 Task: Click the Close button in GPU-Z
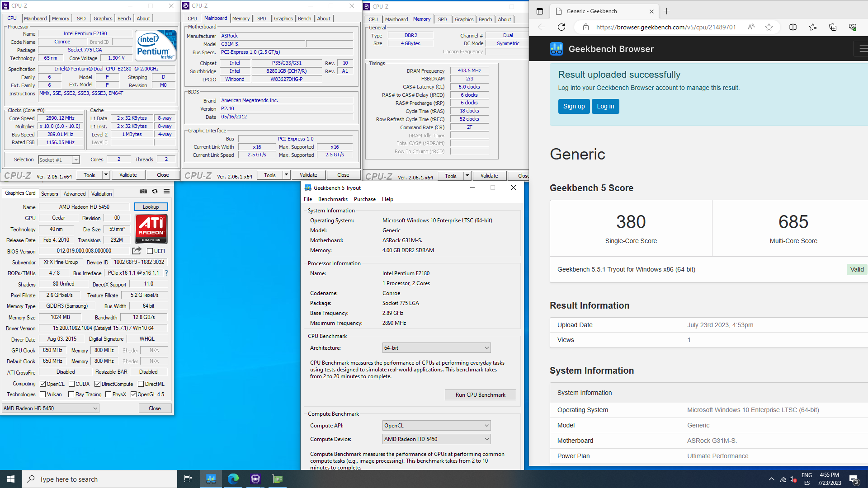point(155,408)
